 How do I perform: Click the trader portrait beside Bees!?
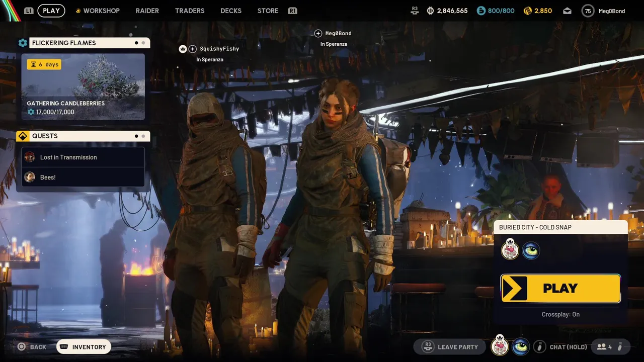(x=30, y=177)
